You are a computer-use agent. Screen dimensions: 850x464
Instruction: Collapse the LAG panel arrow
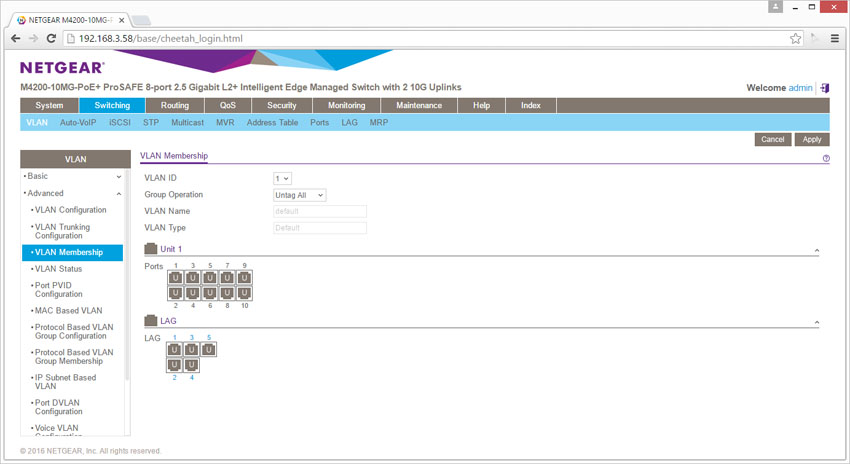tap(816, 323)
